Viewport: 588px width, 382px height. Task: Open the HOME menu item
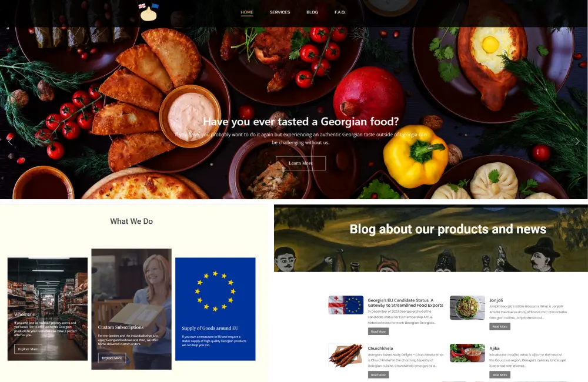click(x=247, y=12)
